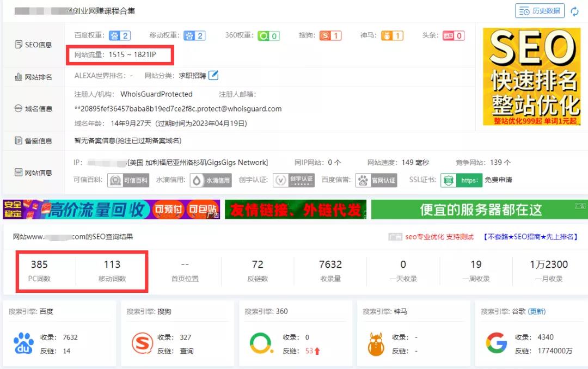Click the 头条 weight badge
588x369 pixels.
pos(453,36)
